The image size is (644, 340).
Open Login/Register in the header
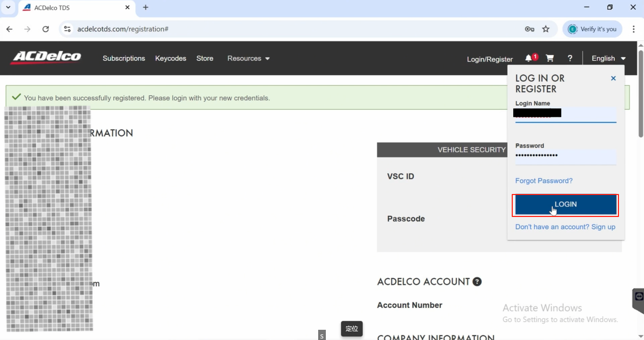point(489,59)
